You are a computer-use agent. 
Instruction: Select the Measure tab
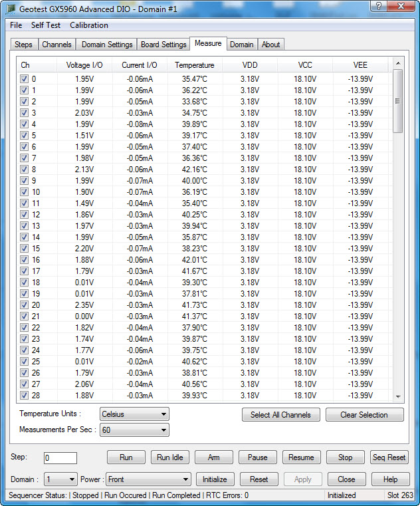tap(208, 44)
